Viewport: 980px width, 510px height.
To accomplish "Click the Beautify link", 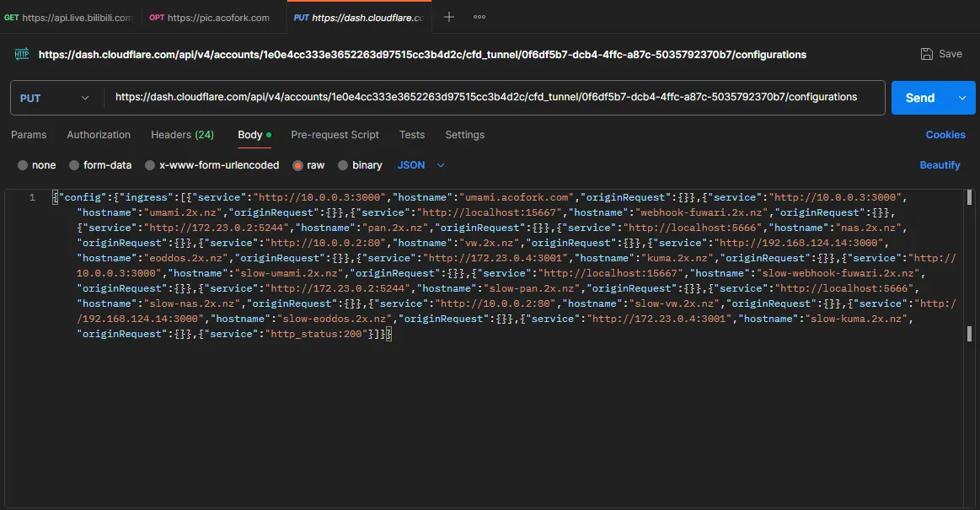I will pyautogui.click(x=940, y=165).
